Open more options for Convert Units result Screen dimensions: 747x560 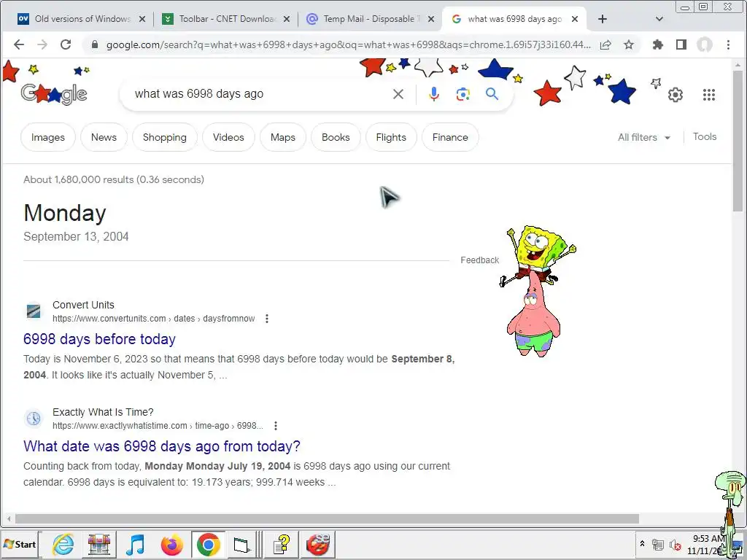pos(267,319)
